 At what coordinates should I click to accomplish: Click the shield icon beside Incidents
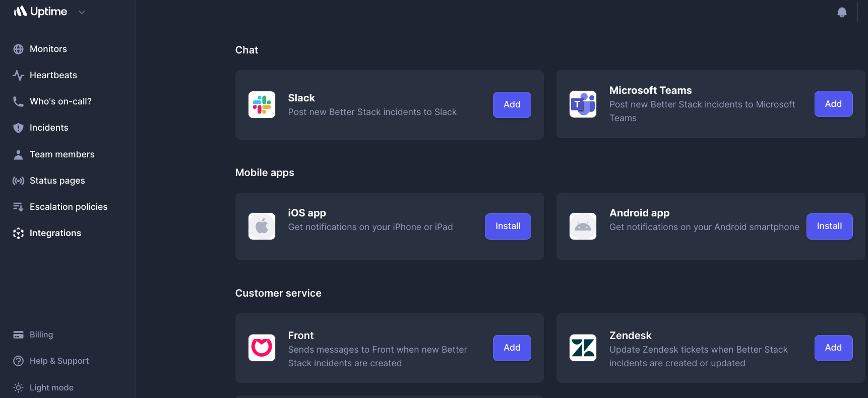[x=18, y=127]
